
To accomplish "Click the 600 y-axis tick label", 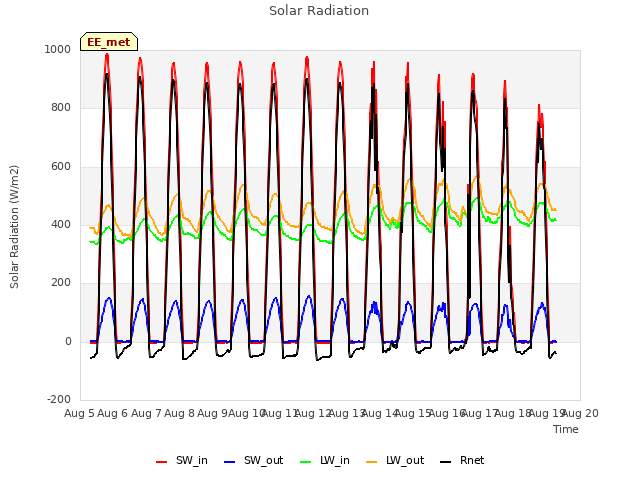I will coord(61,167).
